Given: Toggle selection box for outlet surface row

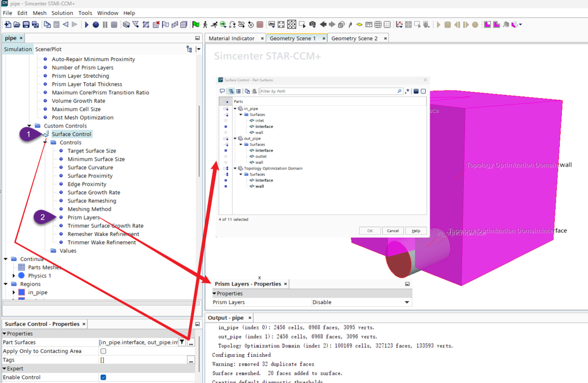Looking at the screenshot, I should click(226, 156).
